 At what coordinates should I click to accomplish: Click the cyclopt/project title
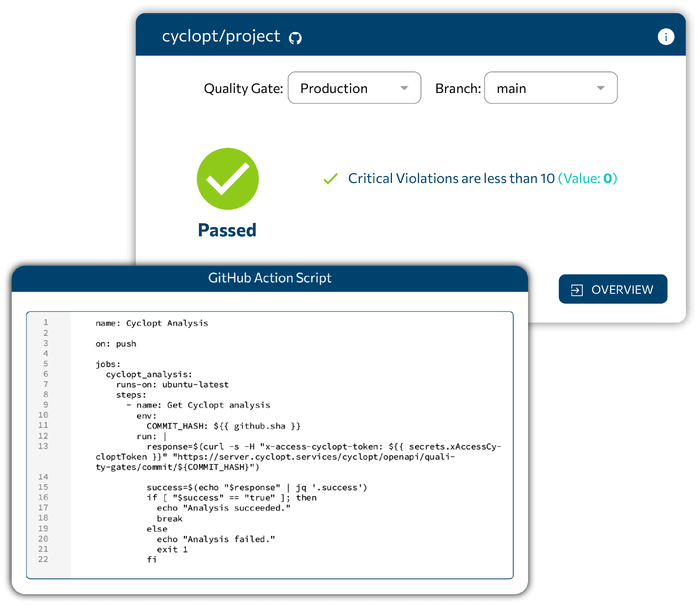pos(221,36)
